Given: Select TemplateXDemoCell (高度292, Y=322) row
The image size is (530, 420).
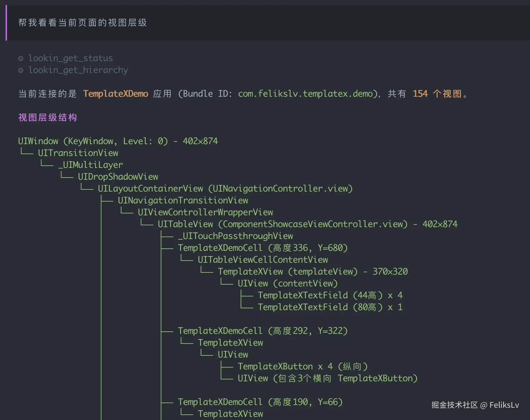Looking at the screenshot, I should (x=263, y=331).
